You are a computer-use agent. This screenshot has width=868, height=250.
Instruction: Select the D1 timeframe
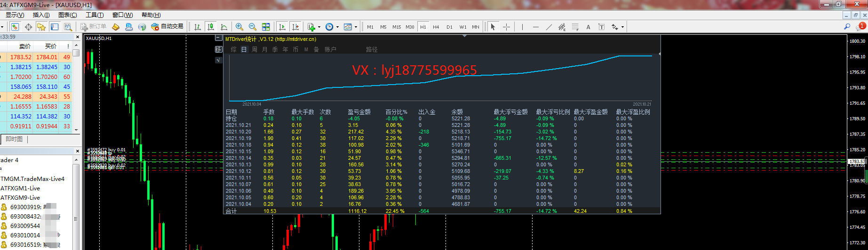tap(449, 27)
